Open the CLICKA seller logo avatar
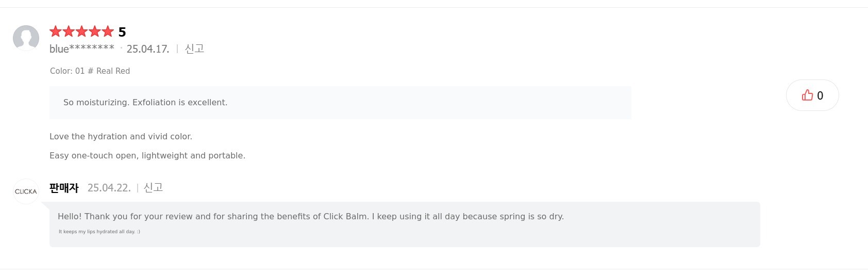Screen dimensions: 868x274 [x=26, y=191]
